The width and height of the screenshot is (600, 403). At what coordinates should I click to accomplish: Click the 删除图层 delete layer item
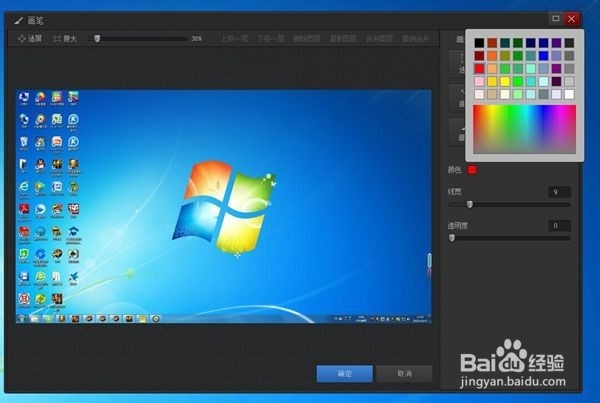pyautogui.click(x=307, y=39)
